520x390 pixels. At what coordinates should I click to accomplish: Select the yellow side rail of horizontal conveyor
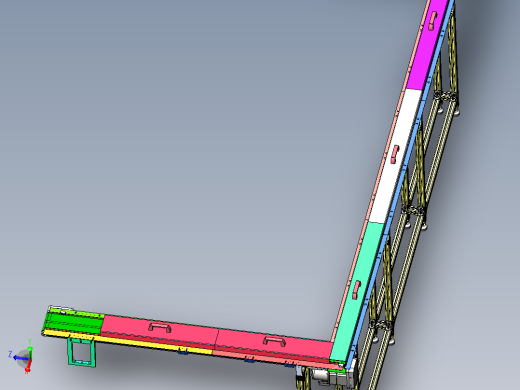128,342
